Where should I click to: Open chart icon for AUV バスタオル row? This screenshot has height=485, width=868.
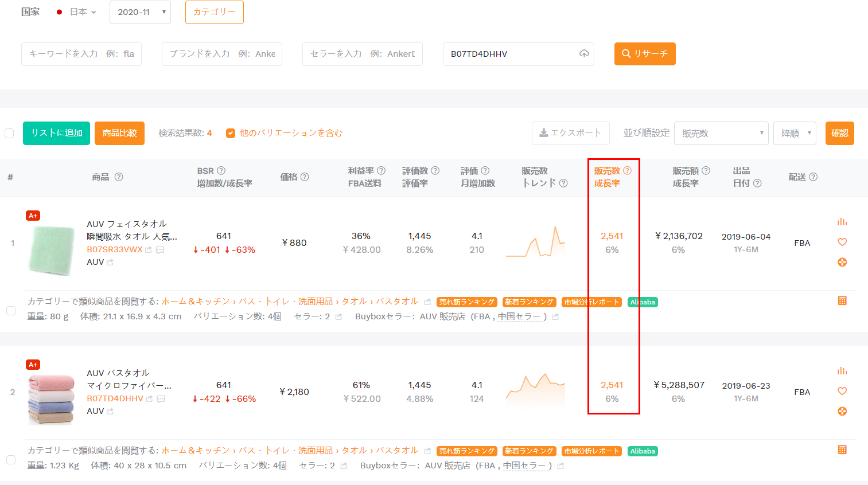[x=842, y=371]
